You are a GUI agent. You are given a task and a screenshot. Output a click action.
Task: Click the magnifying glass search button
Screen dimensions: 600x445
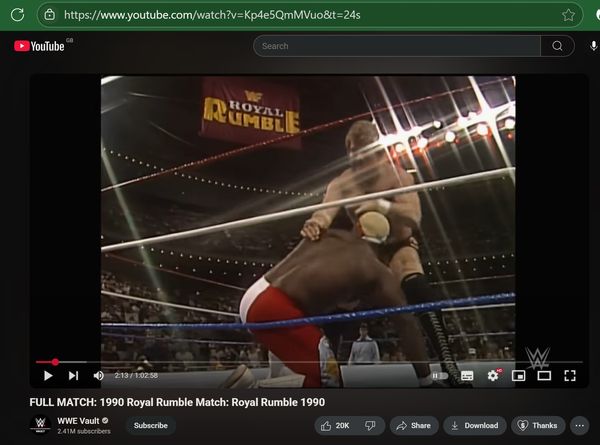pos(558,46)
